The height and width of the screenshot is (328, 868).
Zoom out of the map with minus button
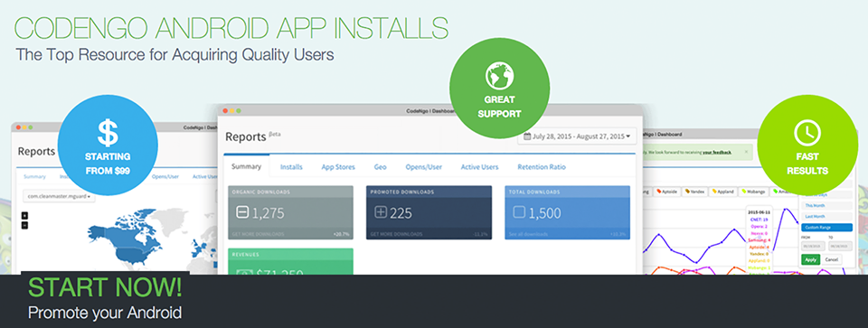(25, 225)
